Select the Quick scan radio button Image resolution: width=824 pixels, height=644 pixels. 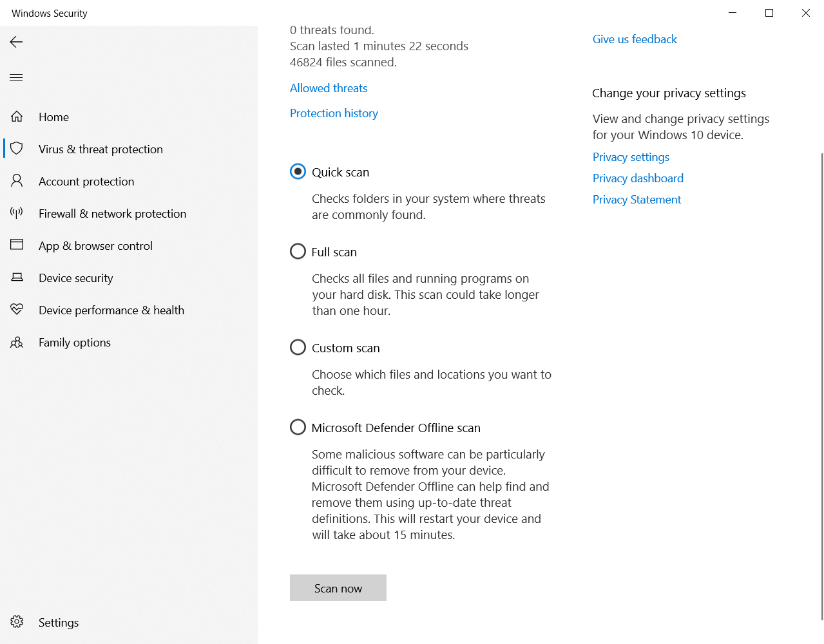[x=298, y=171]
